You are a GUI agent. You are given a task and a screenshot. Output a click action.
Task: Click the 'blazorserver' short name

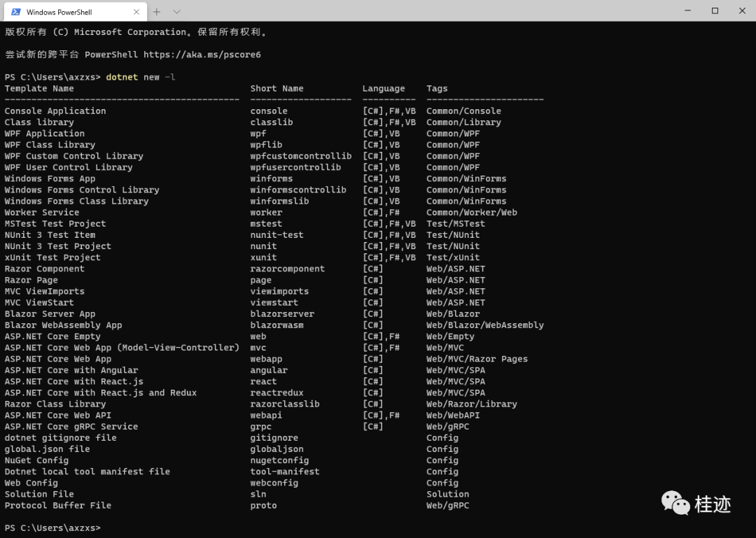tap(282, 314)
